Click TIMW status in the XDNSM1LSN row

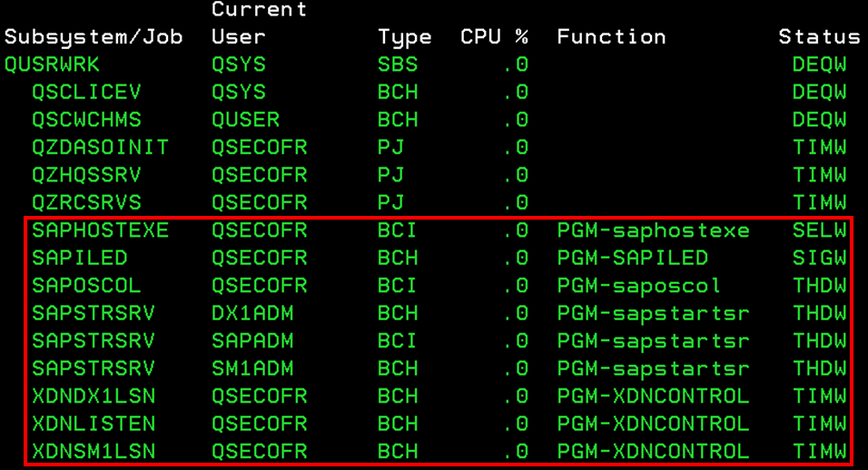coord(819,452)
